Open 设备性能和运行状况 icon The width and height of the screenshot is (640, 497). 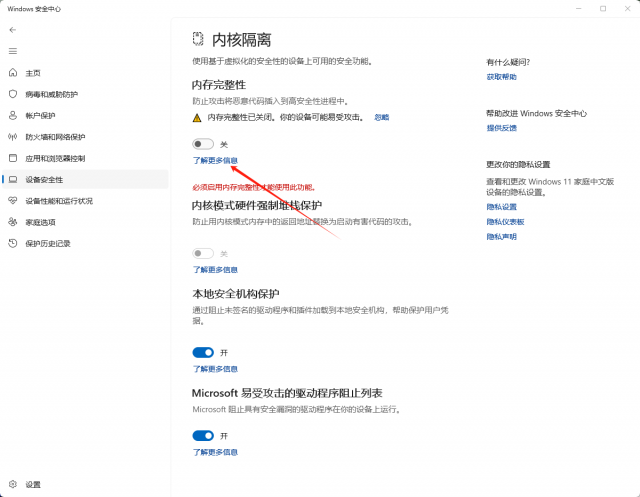(x=13, y=201)
